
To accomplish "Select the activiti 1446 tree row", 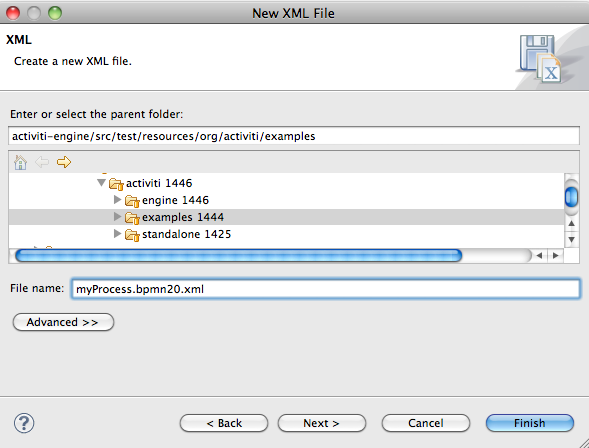I will (x=286, y=183).
